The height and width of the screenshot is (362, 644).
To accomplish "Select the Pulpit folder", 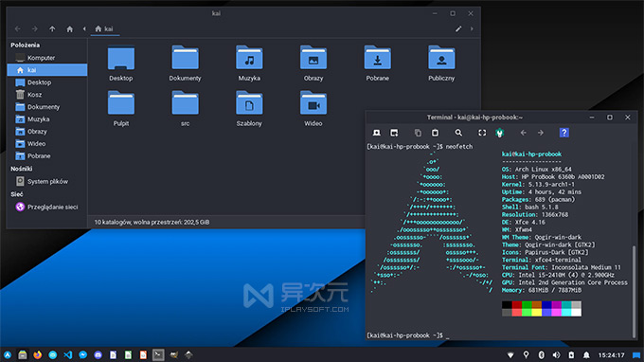I will pos(121,108).
